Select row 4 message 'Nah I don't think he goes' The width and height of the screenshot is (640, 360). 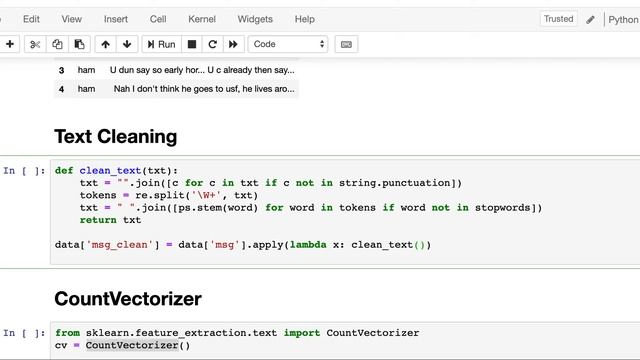pyautogui.click(x=204, y=89)
